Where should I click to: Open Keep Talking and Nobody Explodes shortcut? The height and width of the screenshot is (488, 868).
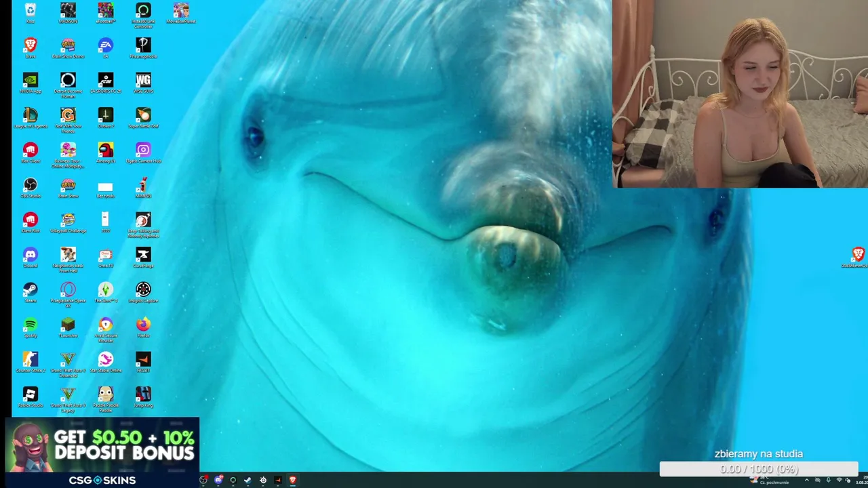tap(143, 225)
